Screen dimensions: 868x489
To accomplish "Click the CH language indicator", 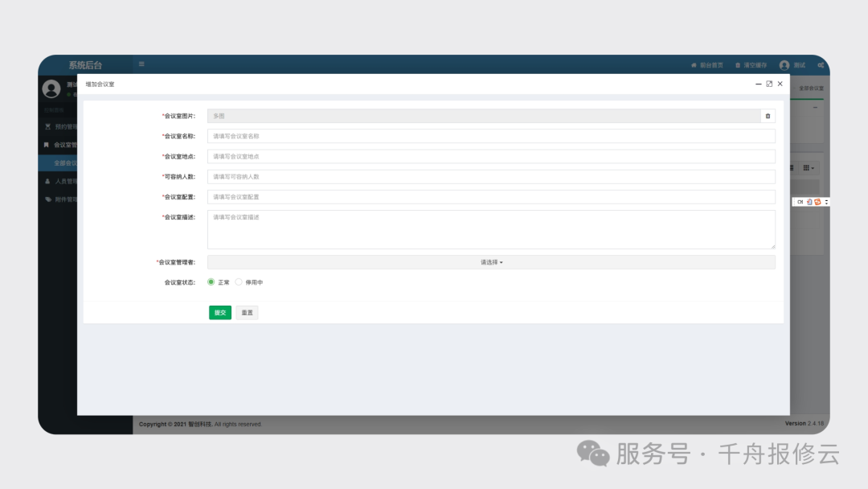I will tap(800, 201).
